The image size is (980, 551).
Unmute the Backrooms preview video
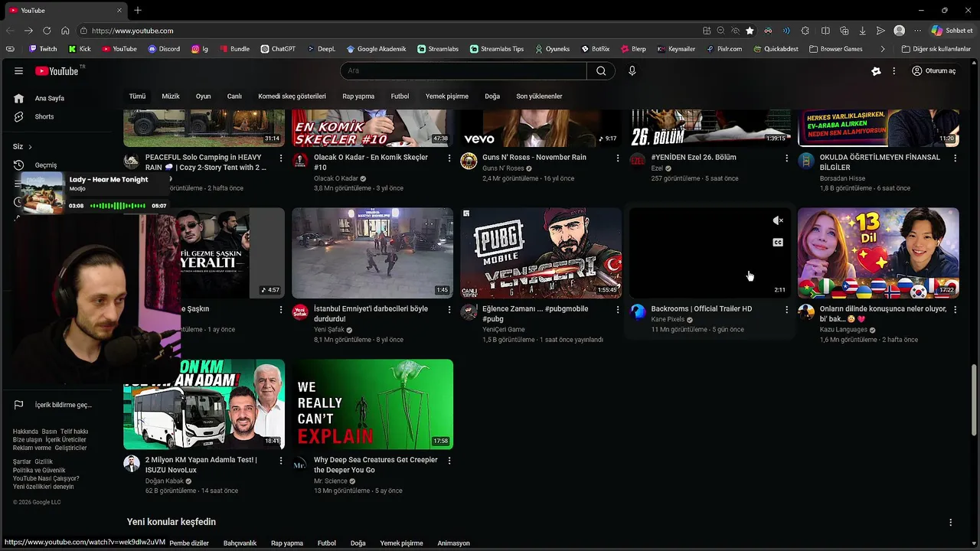(x=778, y=220)
